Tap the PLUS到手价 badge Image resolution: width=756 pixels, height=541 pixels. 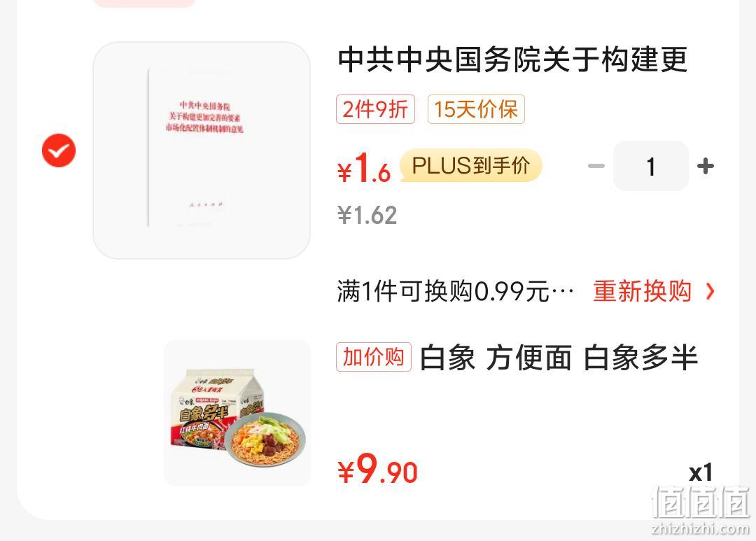point(471,165)
